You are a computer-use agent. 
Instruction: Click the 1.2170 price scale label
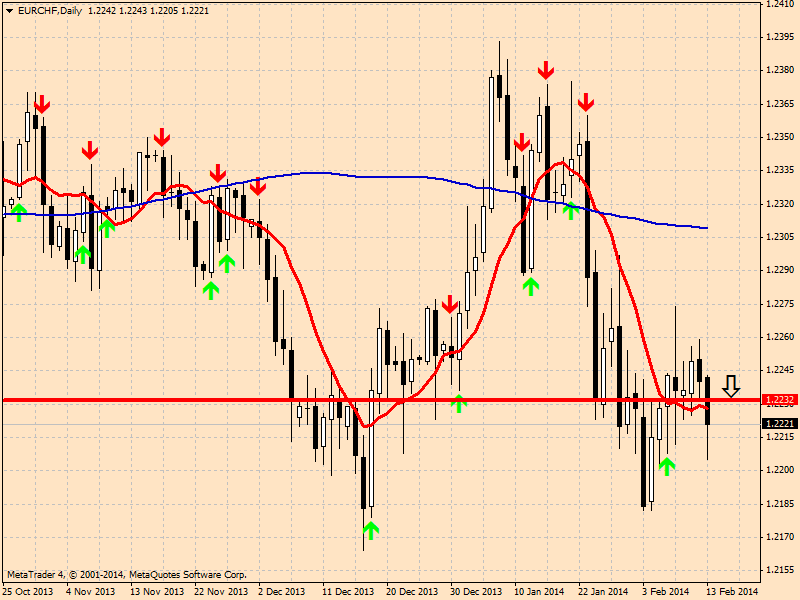point(780,537)
